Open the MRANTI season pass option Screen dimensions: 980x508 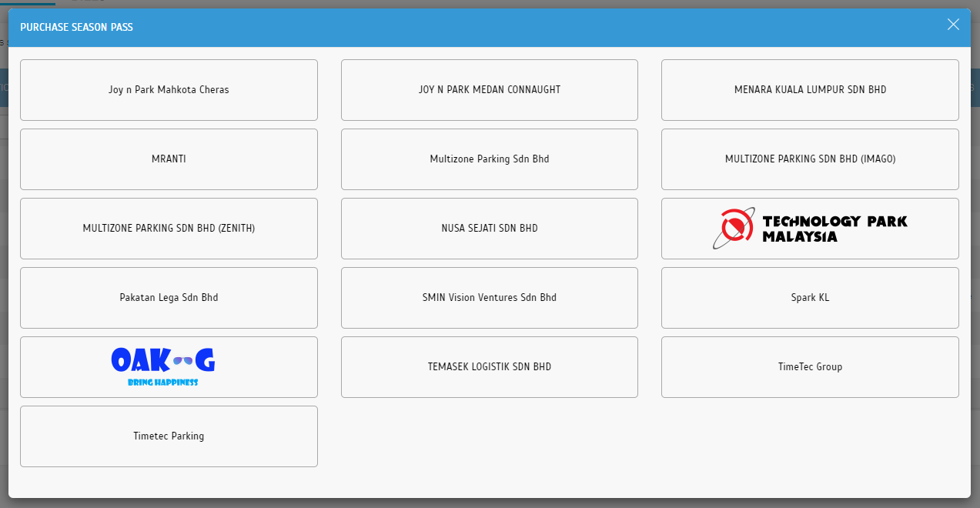point(169,159)
